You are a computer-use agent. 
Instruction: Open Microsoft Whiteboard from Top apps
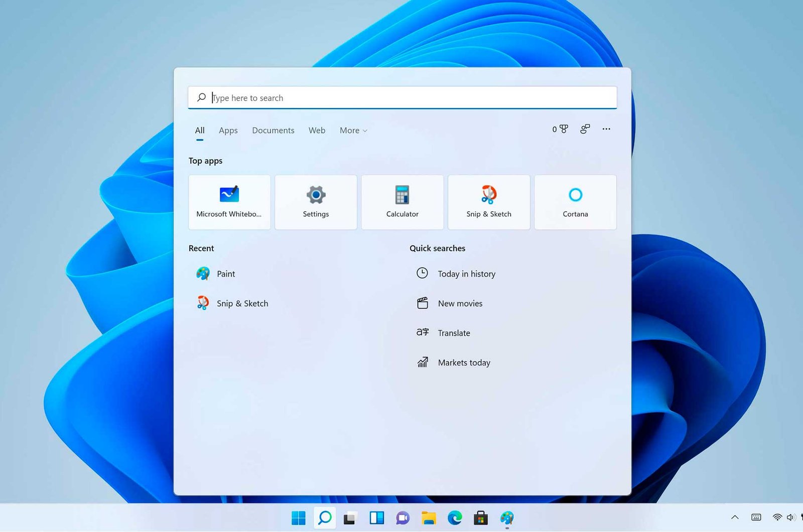[229, 202]
